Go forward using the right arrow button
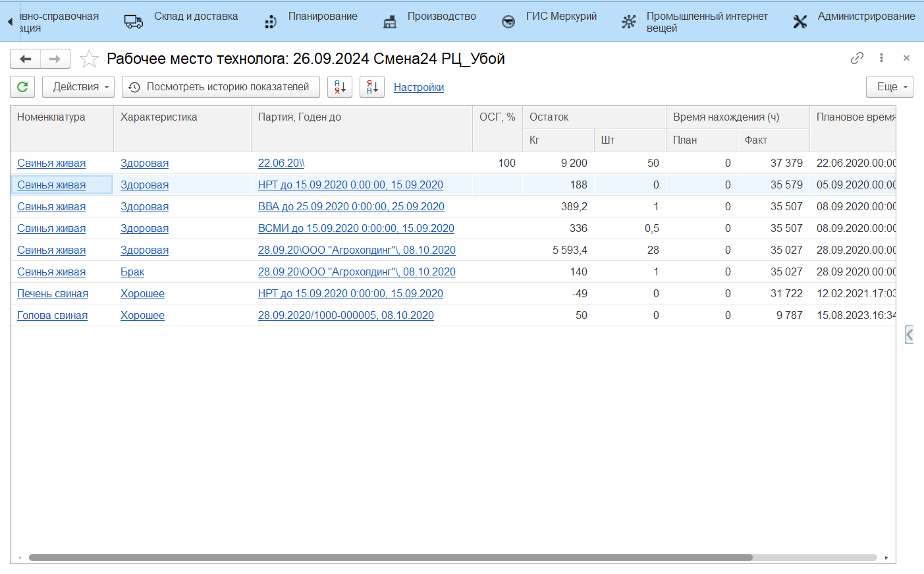 55,59
